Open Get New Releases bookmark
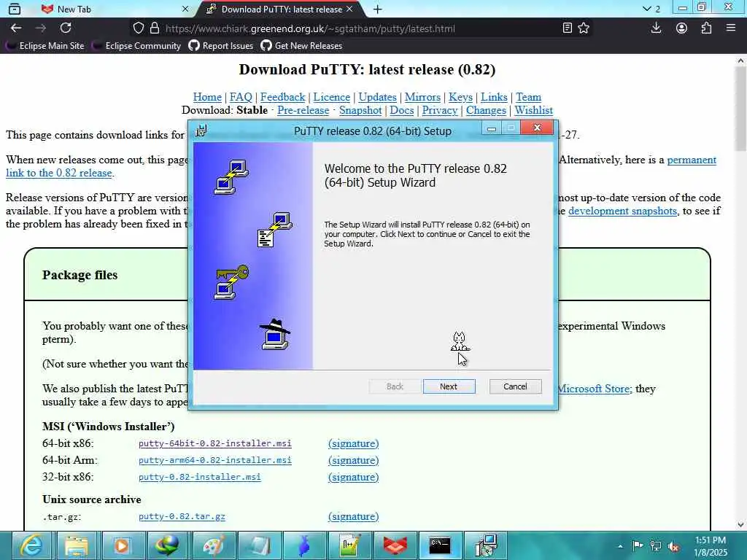Screen dimensions: 747x560 tap(301, 46)
